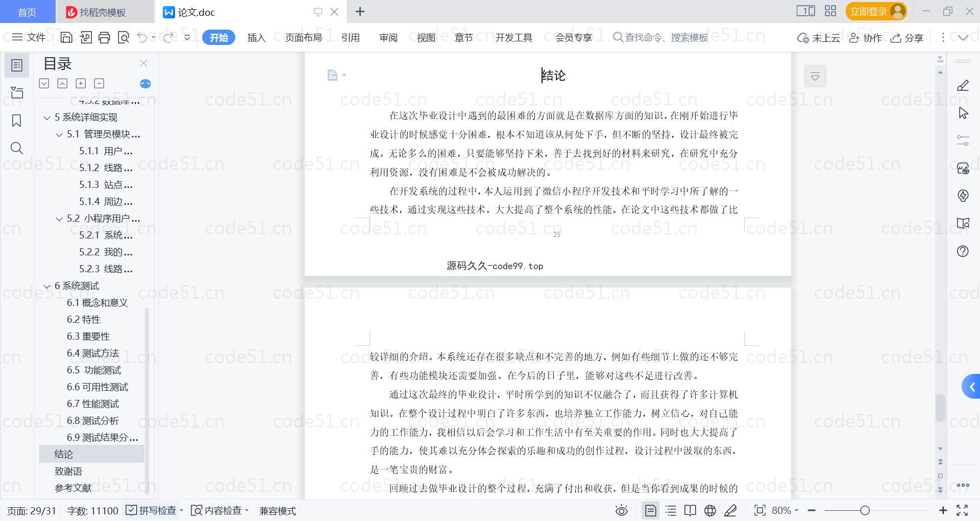
Task: Open Print Preview icon
Action: click(124, 37)
